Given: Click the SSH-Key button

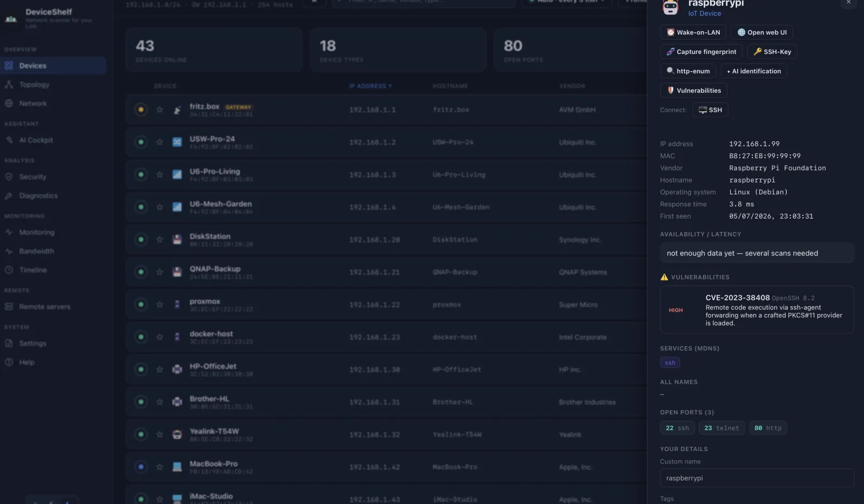Looking at the screenshot, I should tap(772, 52).
